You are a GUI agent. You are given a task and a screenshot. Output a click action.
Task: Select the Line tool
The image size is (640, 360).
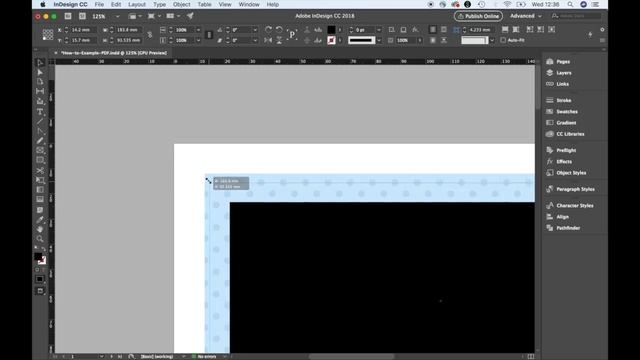pyautogui.click(x=40, y=121)
